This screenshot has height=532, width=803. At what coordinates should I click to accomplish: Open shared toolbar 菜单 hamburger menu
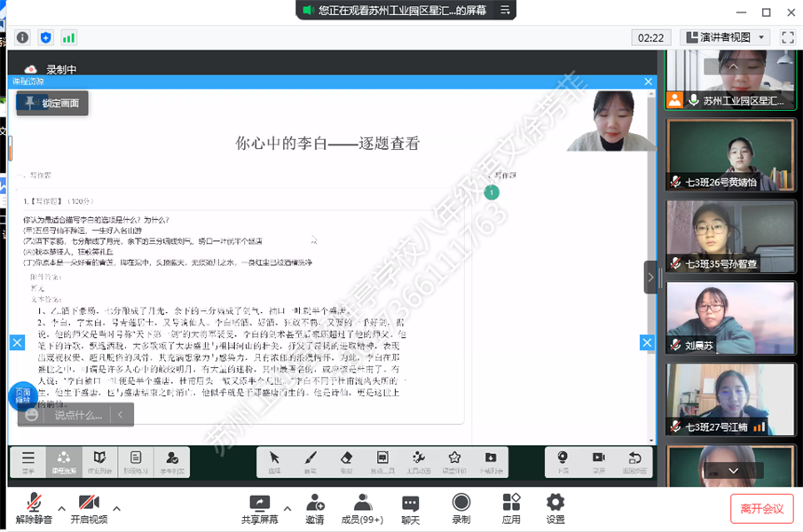[x=28, y=462]
